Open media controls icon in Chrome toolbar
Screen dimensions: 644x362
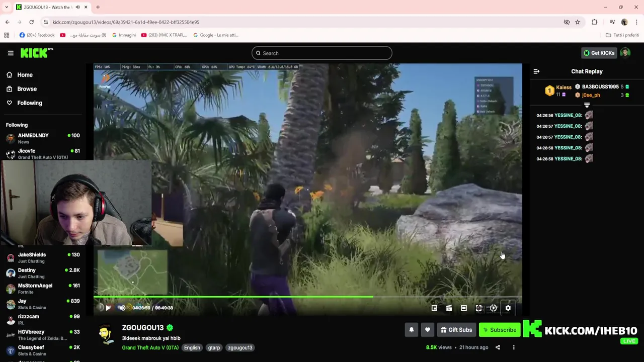click(x=612, y=22)
